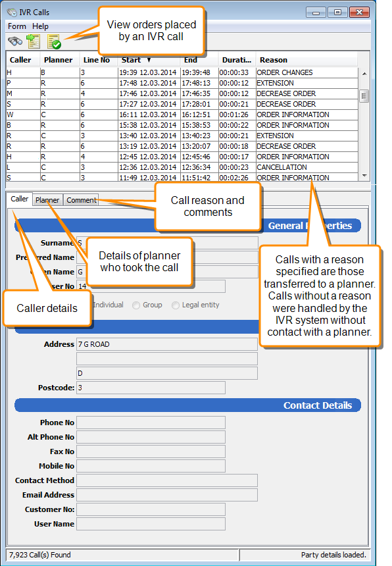The image size is (392, 566).
Task: Sort by the End column header
Action: (199, 60)
